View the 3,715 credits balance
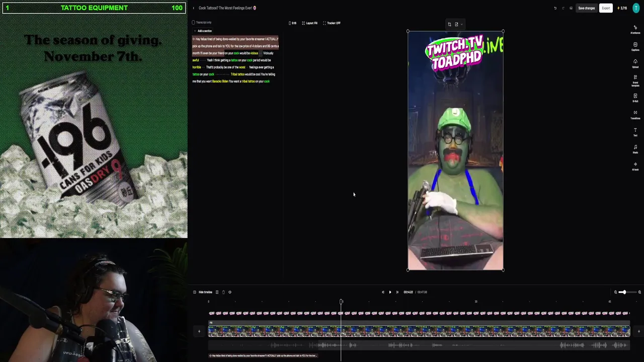The width and height of the screenshot is (644, 362). point(622,8)
